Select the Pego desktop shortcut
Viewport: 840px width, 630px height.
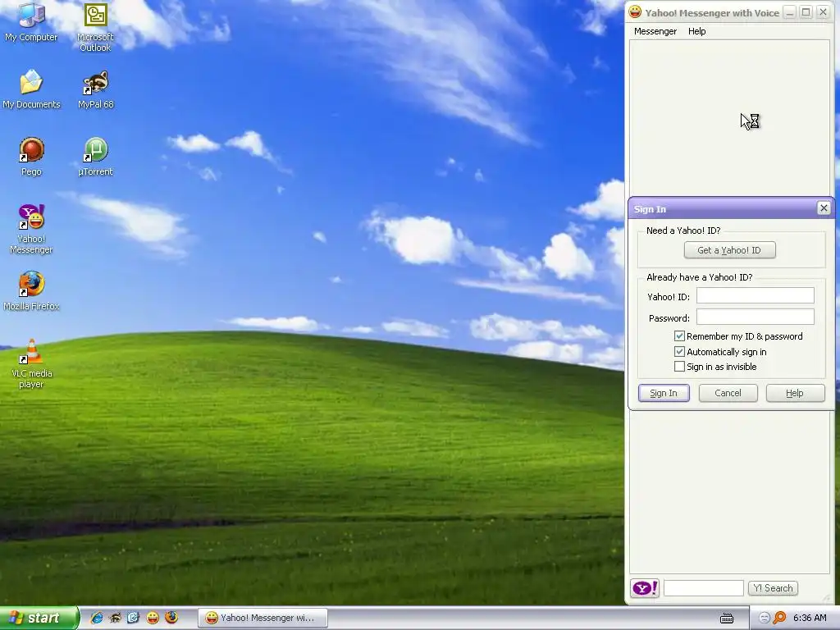[x=31, y=157]
